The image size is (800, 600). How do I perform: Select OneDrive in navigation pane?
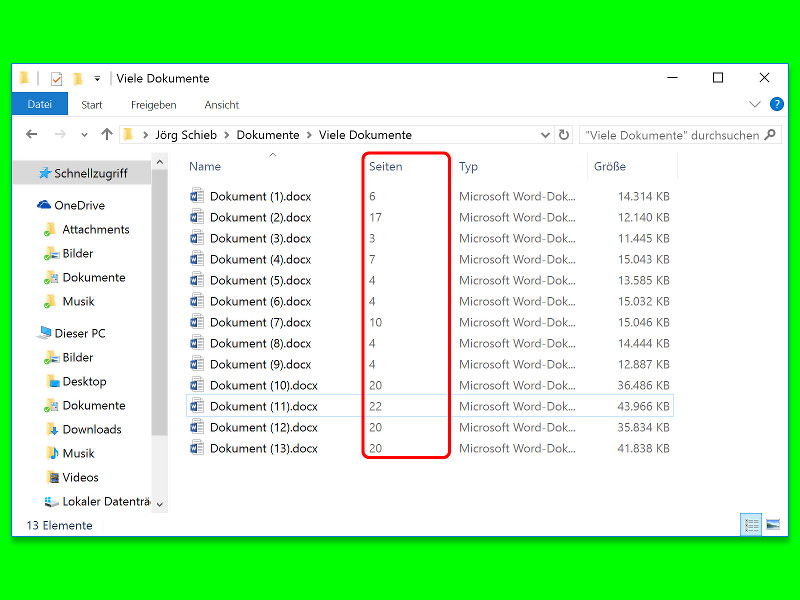71,205
